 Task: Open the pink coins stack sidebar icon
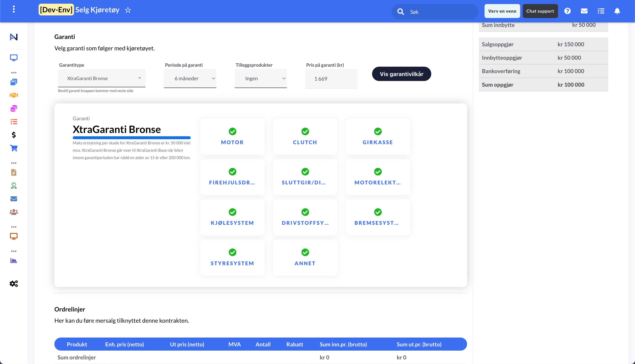[x=14, y=109]
